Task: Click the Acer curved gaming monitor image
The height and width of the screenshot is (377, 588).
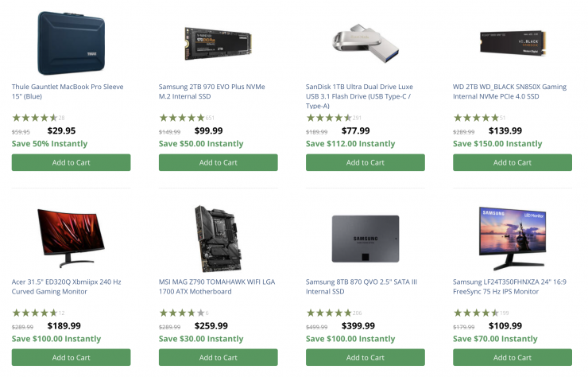Action: [71, 235]
